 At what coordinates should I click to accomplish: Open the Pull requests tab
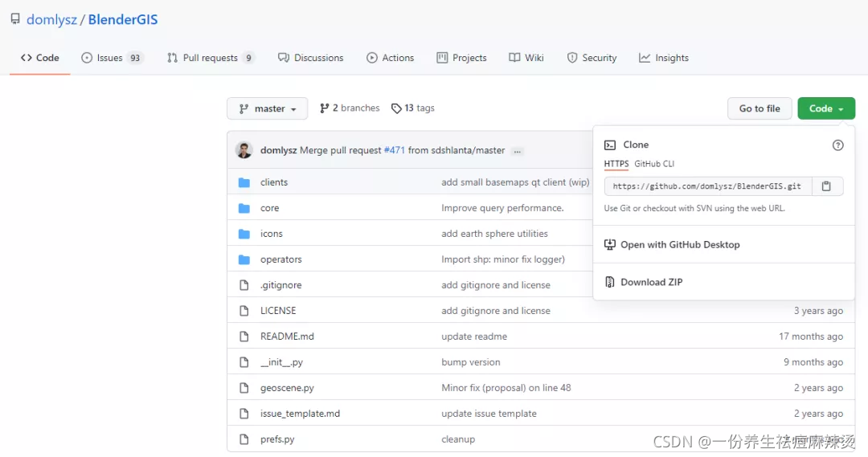click(x=211, y=58)
